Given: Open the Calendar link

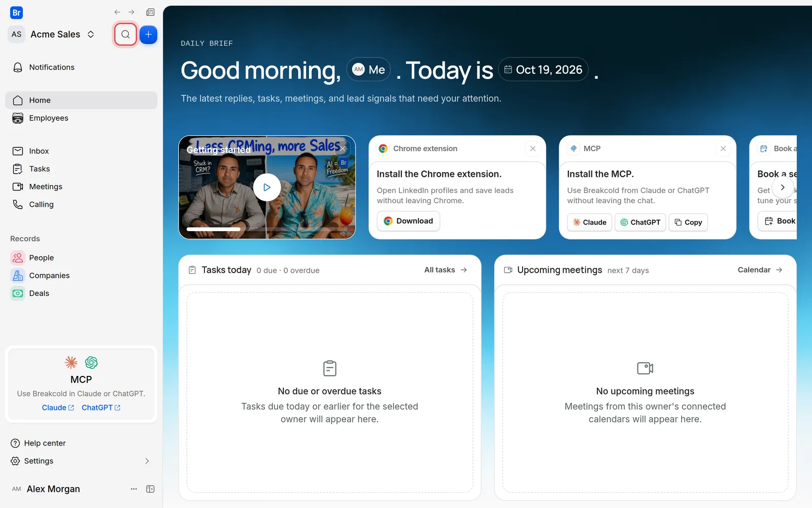Looking at the screenshot, I should tap(760, 270).
